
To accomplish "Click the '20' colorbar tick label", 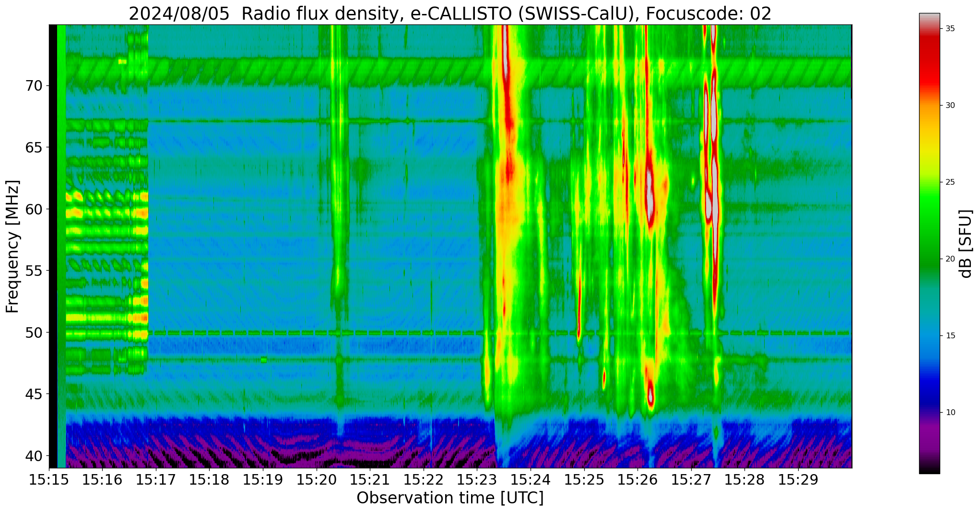I will tap(949, 259).
